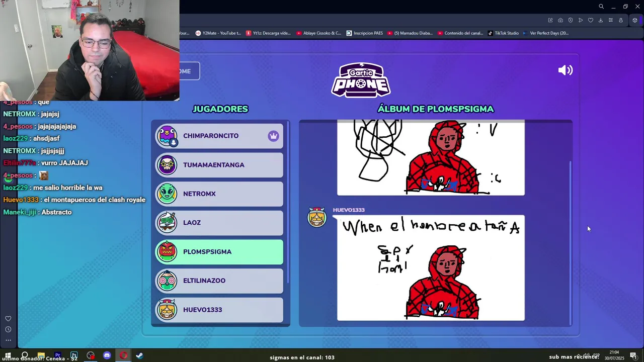Viewport: 644px width, 362px height.
Task: Open Steam from the taskbar
Action: pos(139,355)
